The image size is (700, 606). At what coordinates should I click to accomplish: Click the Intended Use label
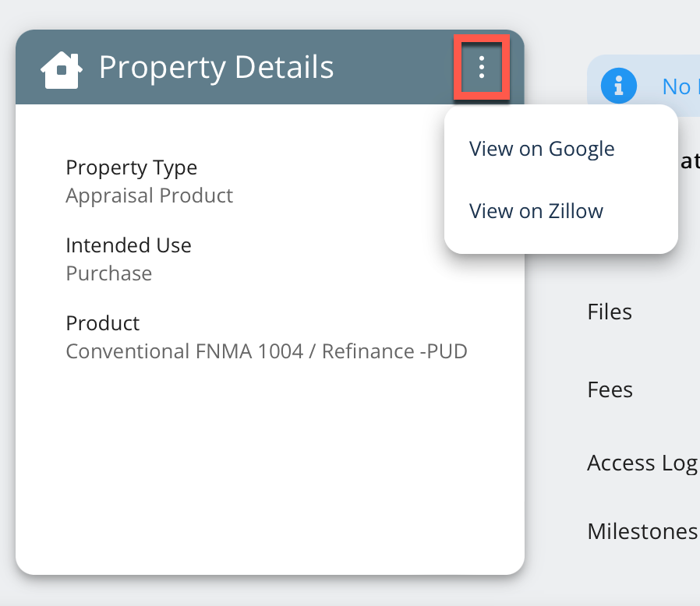click(x=128, y=245)
